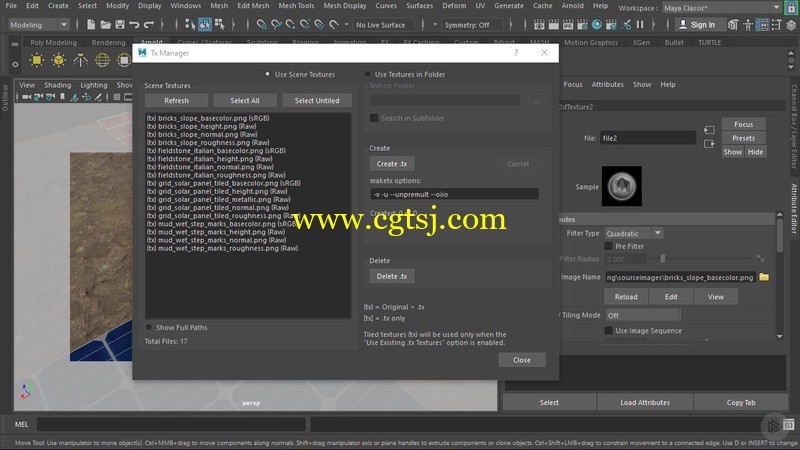The height and width of the screenshot is (450, 800).
Task: Save scene using floppy disk icon
Action: (120, 24)
